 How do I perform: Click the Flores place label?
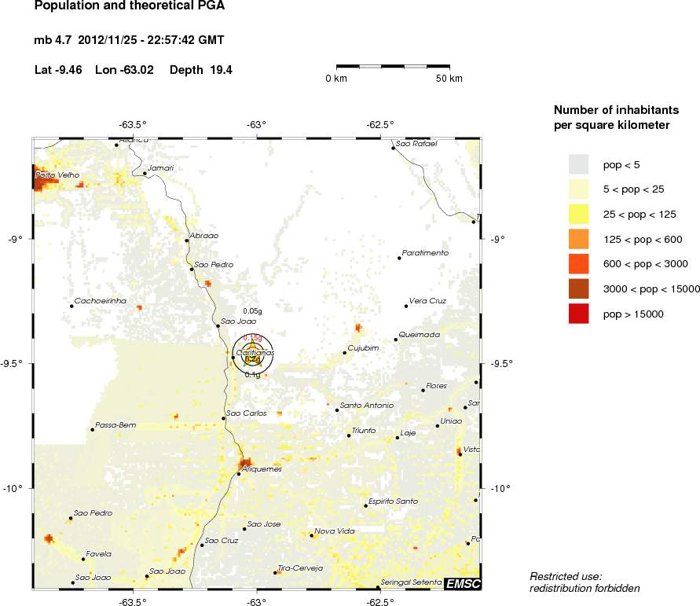[437, 386]
